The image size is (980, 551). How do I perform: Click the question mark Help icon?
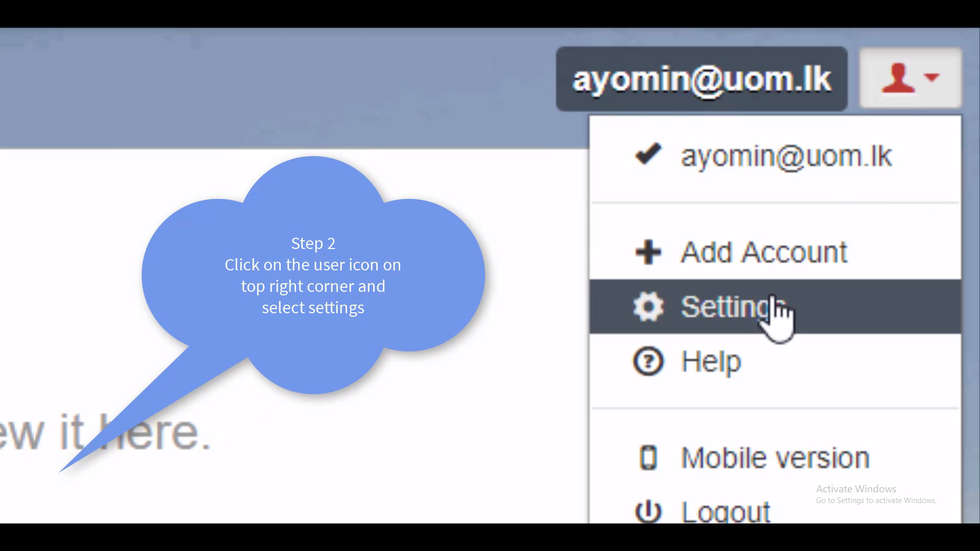click(x=648, y=361)
